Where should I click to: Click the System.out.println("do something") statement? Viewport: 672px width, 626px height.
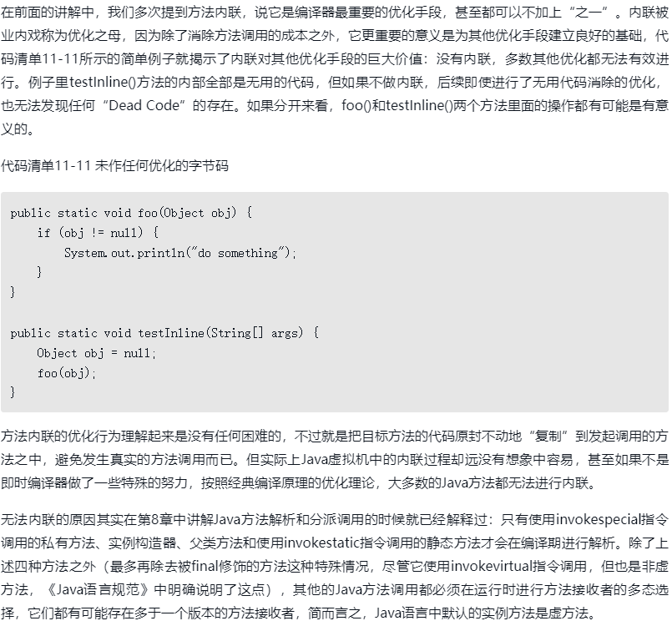tap(180, 253)
